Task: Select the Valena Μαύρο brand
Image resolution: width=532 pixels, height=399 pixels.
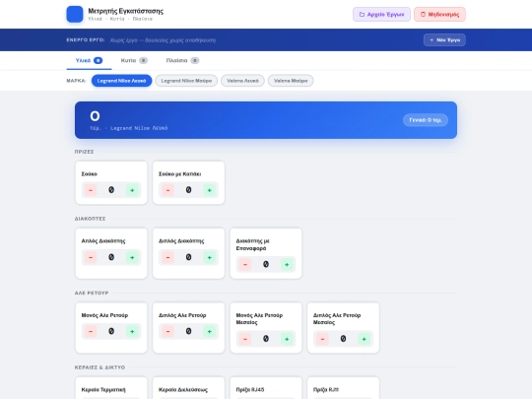Action: pyautogui.click(x=291, y=81)
